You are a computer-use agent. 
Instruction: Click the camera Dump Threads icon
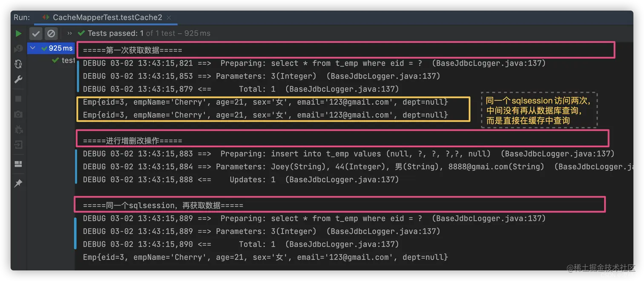click(18, 114)
